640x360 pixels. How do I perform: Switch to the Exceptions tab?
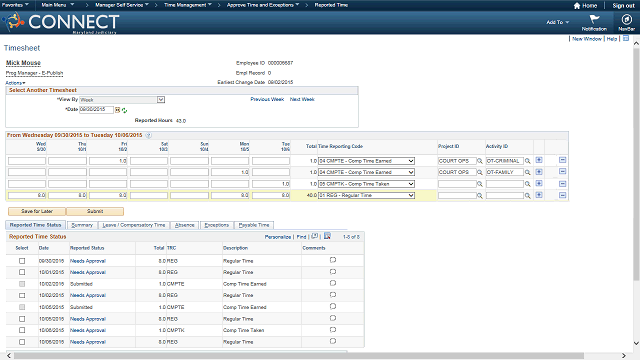[216, 225]
